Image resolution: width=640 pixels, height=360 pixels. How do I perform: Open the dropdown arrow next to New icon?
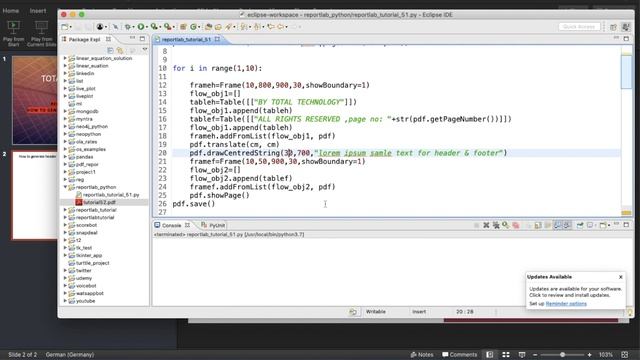click(x=71, y=27)
